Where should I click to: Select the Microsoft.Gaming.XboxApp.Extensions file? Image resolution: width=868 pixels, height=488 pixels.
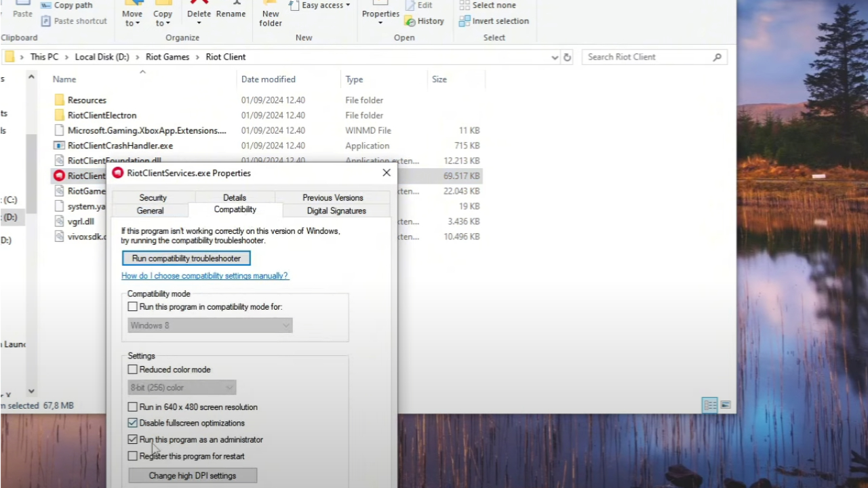pyautogui.click(x=146, y=130)
